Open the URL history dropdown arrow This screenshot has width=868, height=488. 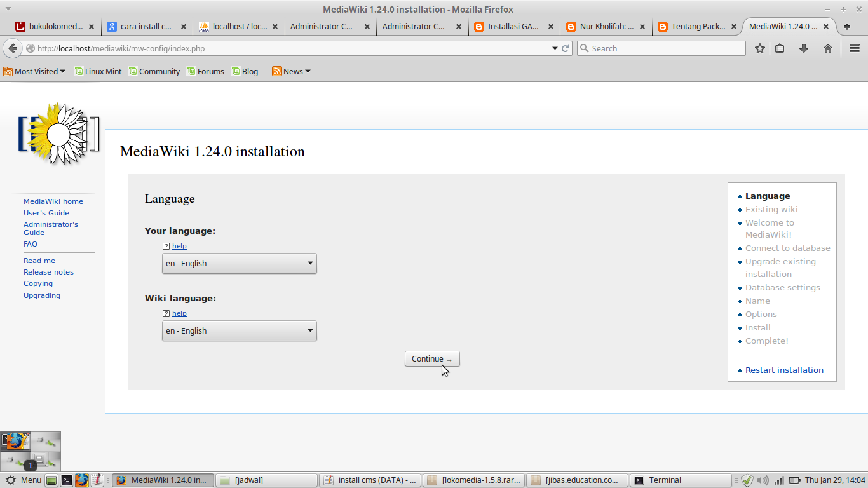(553, 48)
